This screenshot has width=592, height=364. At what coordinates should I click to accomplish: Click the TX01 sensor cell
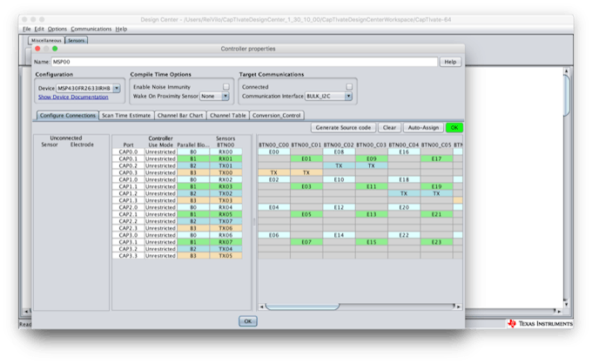[x=225, y=165]
